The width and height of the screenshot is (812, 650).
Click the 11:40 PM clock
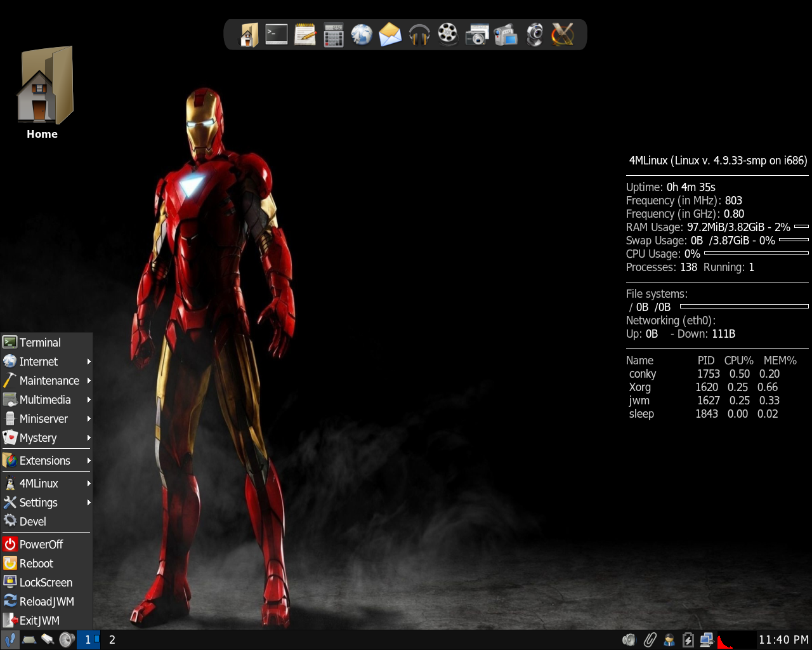(x=783, y=640)
